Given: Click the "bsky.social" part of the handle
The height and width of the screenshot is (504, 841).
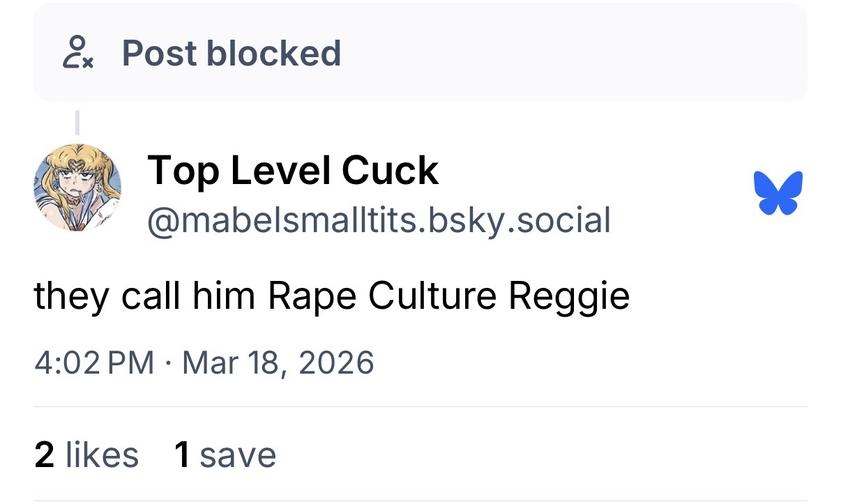Looking at the screenshot, I should pos(531,220).
